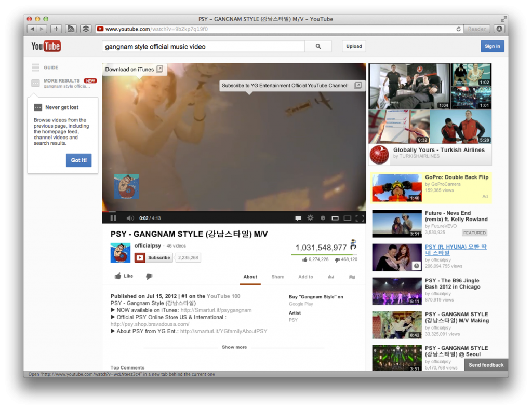532x410 pixels.
Task: Open Future - Neva End remix video
Action: [456, 216]
